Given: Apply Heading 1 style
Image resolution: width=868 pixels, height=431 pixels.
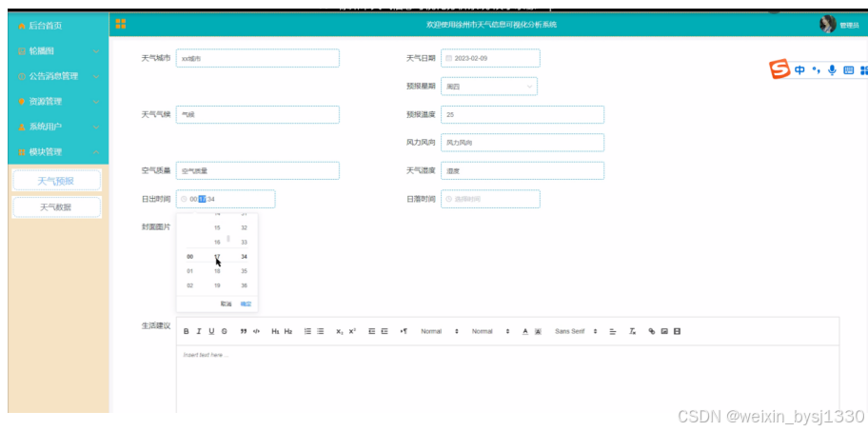Looking at the screenshot, I should point(275,331).
